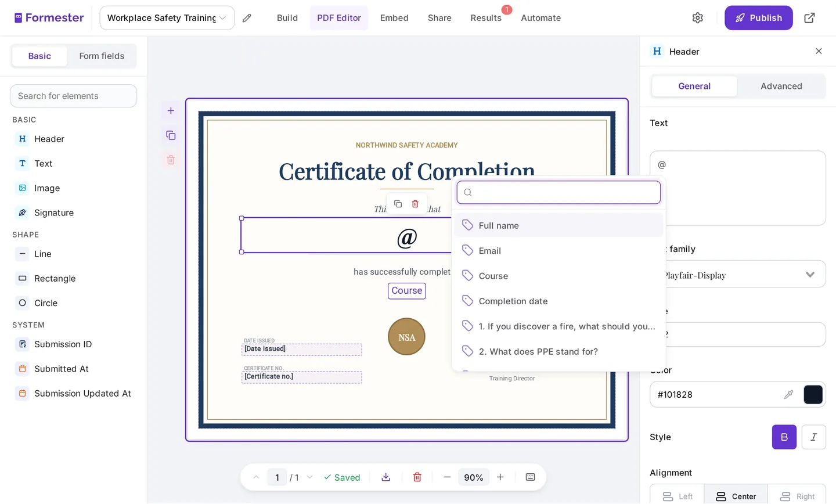Image resolution: width=836 pixels, height=504 pixels.
Task: Open the 90% zoom level selector
Action: (474, 477)
